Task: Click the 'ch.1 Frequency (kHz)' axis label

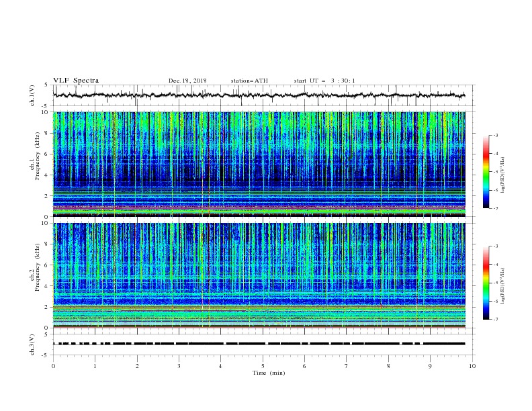Action: pyautogui.click(x=35, y=154)
